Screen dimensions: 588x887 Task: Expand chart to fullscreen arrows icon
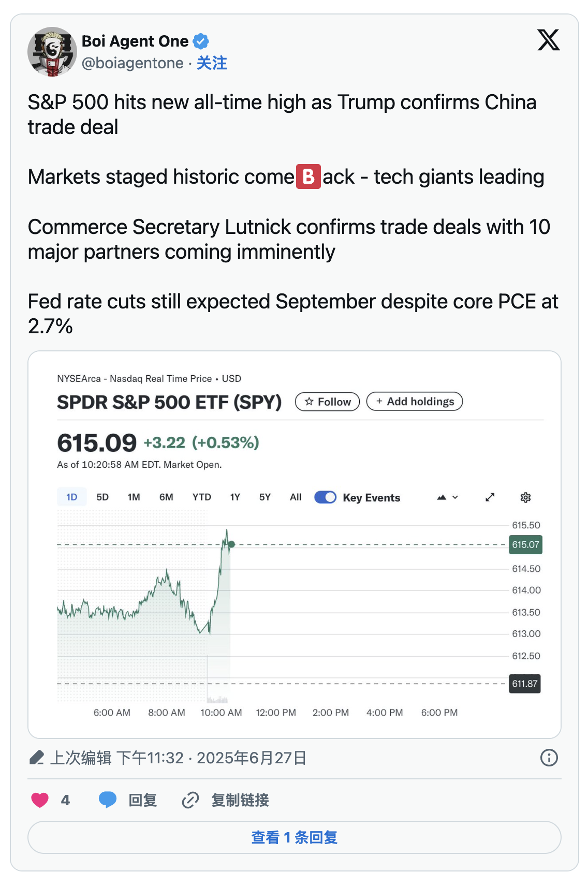click(x=490, y=497)
